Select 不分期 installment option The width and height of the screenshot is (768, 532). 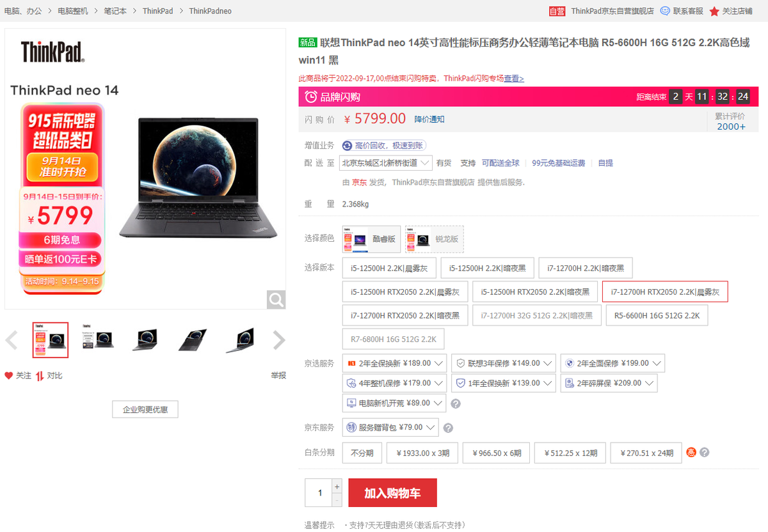[x=362, y=453]
